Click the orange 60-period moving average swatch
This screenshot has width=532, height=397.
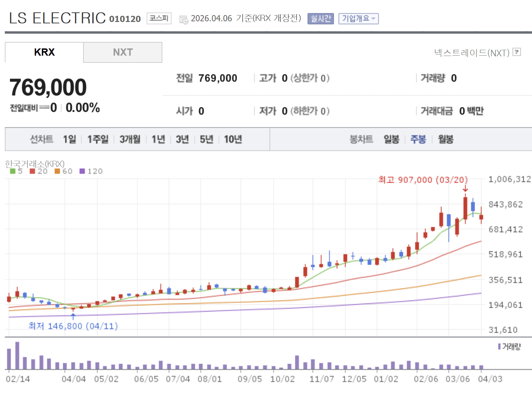point(57,171)
